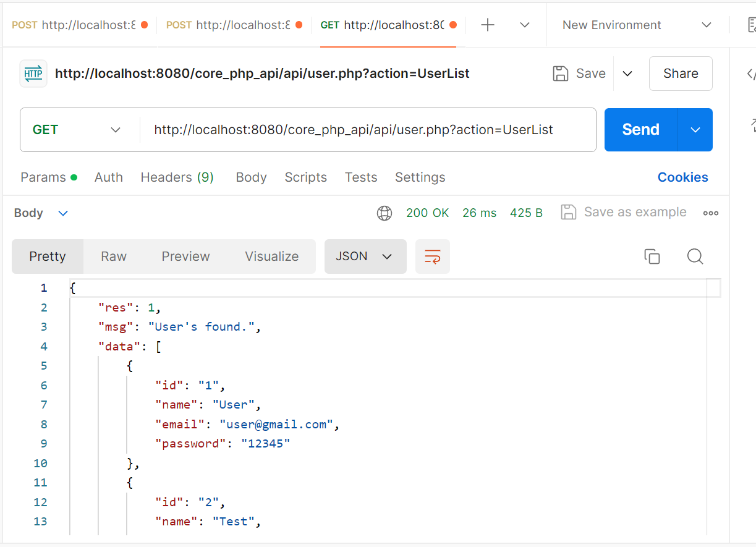Click the floppy disk Save icon
This screenshot has width=756, height=547.
(561, 74)
